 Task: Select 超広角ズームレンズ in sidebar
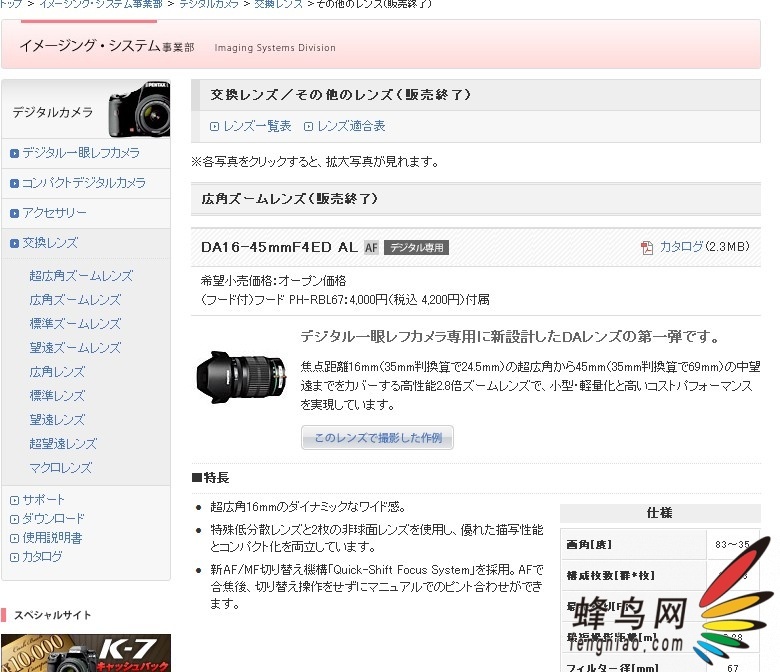coord(81,276)
